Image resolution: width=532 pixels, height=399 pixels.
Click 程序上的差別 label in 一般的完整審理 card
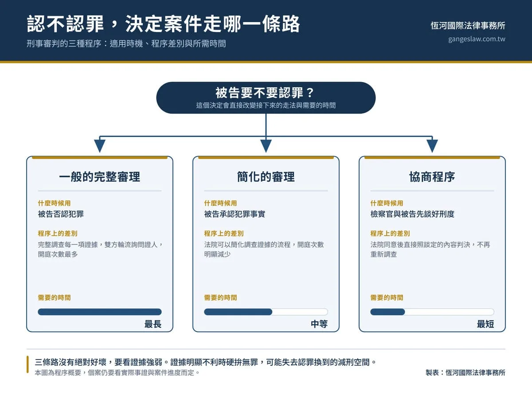pos(58,233)
